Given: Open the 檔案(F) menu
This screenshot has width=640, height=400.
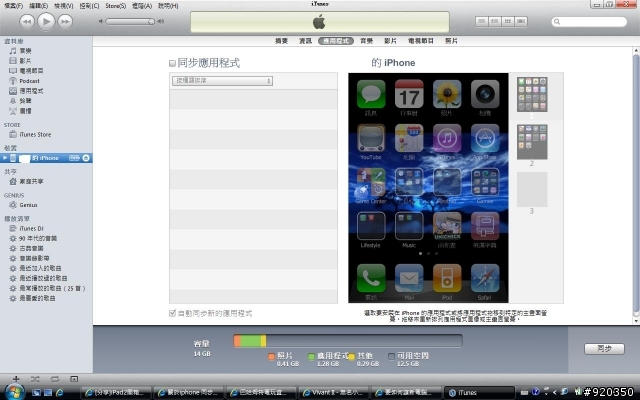Looking at the screenshot, I should tap(13, 6).
